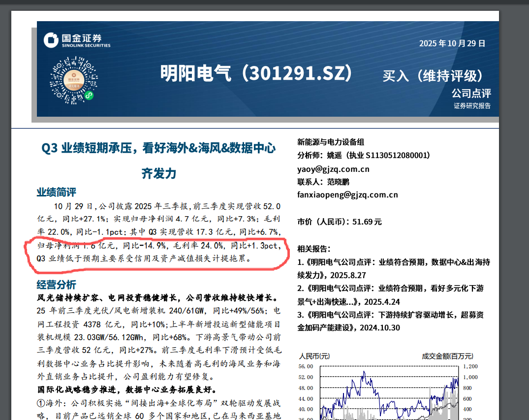Click the 800 volume axis value
This screenshot has width=529, height=420.
pyautogui.click(x=467, y=388)
